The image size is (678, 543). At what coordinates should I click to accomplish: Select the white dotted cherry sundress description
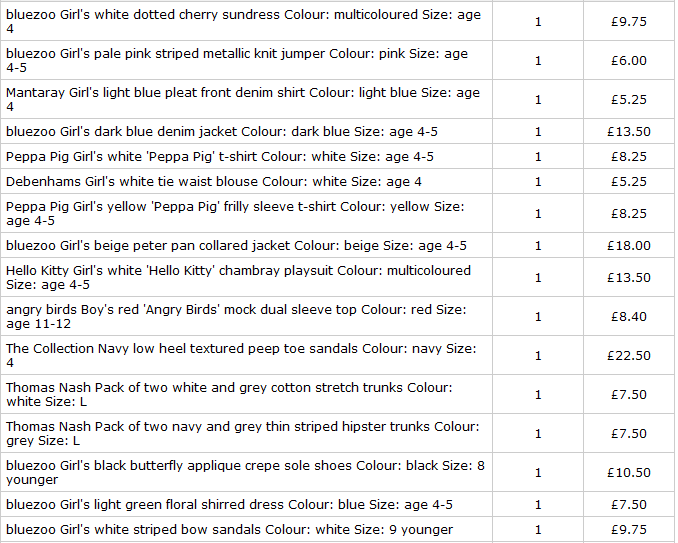click(x=243, y=22)
